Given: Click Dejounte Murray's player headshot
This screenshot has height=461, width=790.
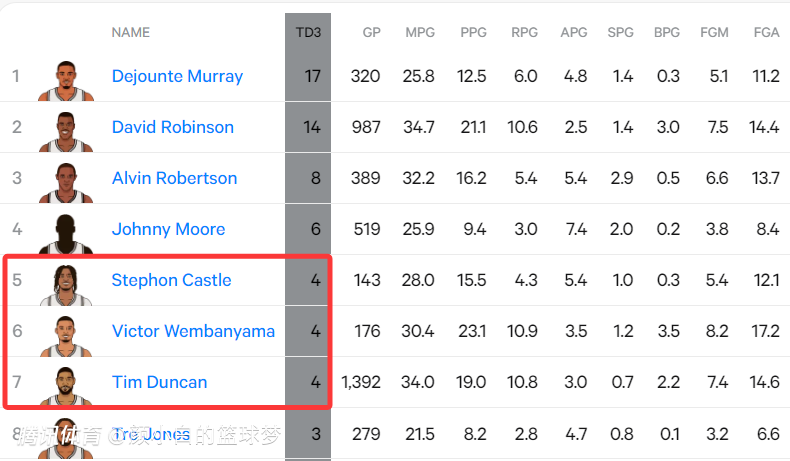Looking at the screenshot, I should [66, 78].
